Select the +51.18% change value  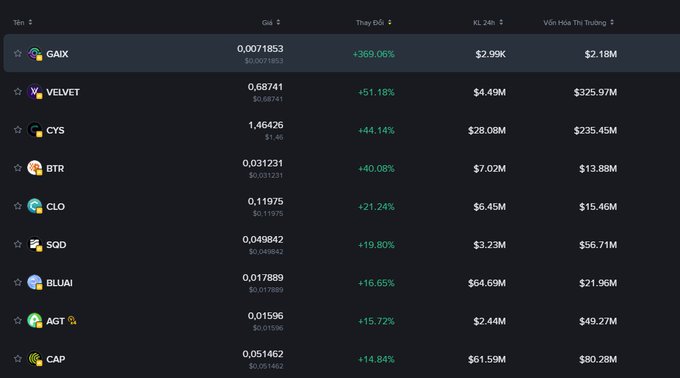click(376, 92)
